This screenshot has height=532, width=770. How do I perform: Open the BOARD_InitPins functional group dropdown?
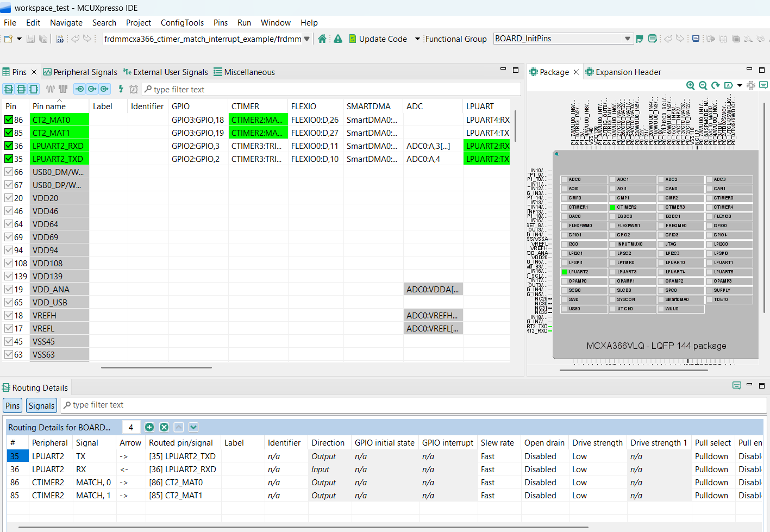point(628,39)
